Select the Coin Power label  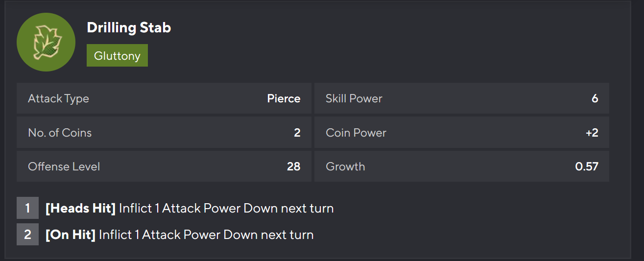(x=356, y=133)
